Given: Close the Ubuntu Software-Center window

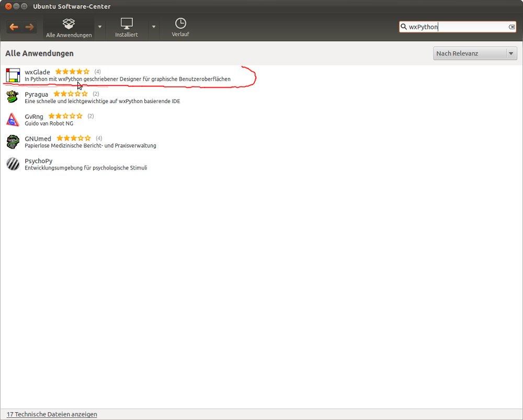Looking at the screenshot, I should pyautogui.click(x=8, y=6).
